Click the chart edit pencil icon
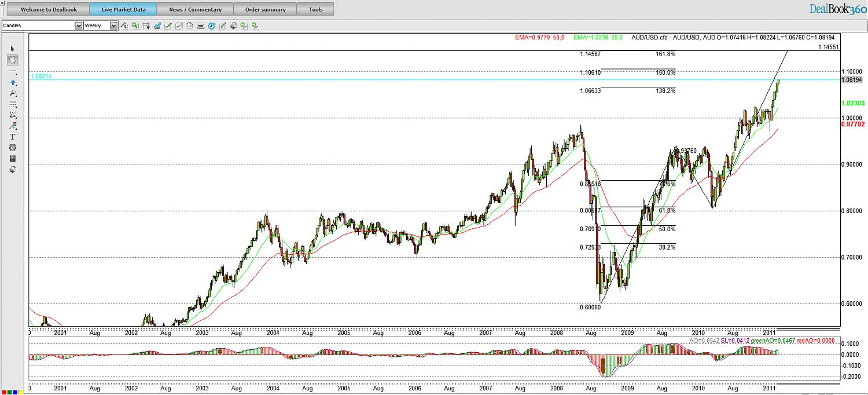 pos(168,25)
